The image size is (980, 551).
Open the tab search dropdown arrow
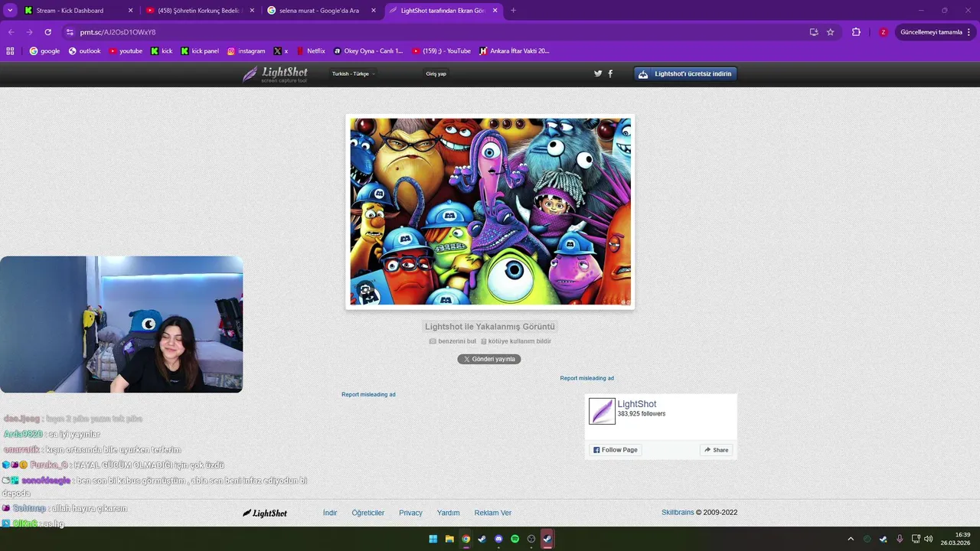[x=11, y=11]
